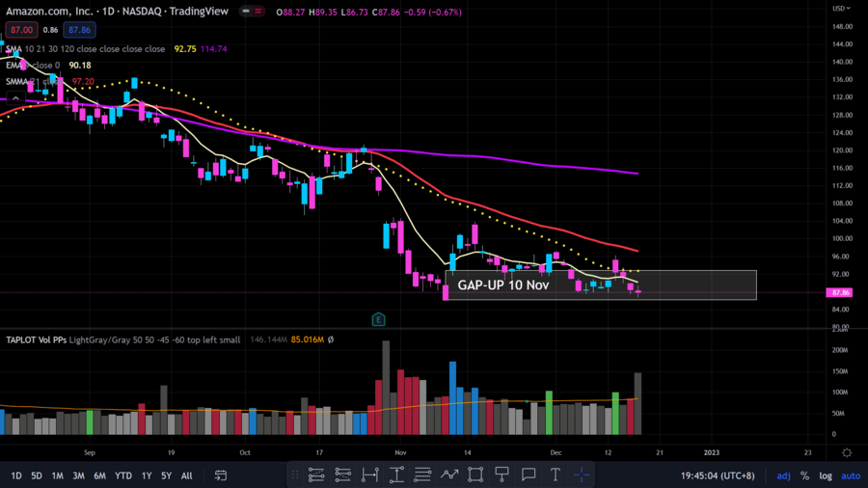Image resolution: width=868 pixels, height=488 pixels.
Task: Grab the drawing toolbar drag handle
Action: [x=295, y=474]
